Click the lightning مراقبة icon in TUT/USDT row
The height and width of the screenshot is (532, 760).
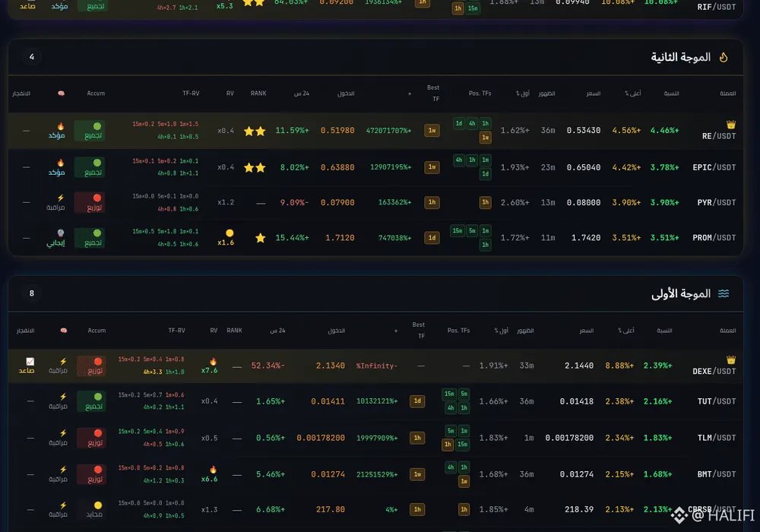[63, 397]
